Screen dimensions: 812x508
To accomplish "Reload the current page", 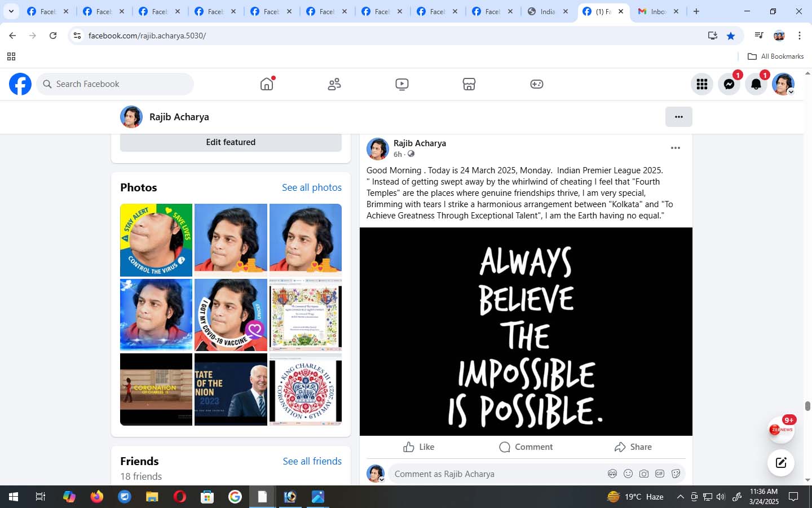I will pyautogui.click(x=53, y=36).
